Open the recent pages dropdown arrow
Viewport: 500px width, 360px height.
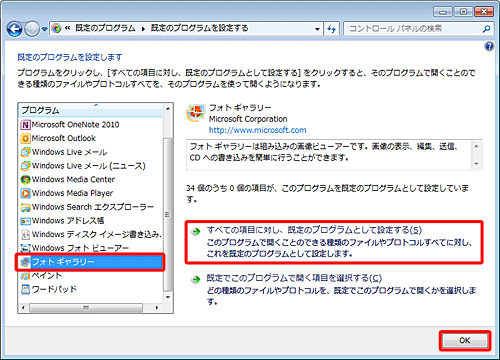click(44, 29)
